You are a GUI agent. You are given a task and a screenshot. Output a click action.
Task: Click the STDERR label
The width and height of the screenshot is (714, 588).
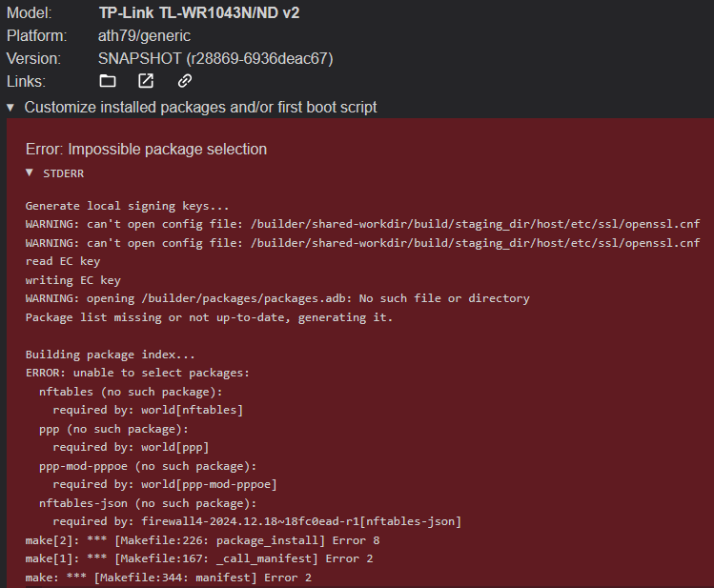[x=63, y=173]
